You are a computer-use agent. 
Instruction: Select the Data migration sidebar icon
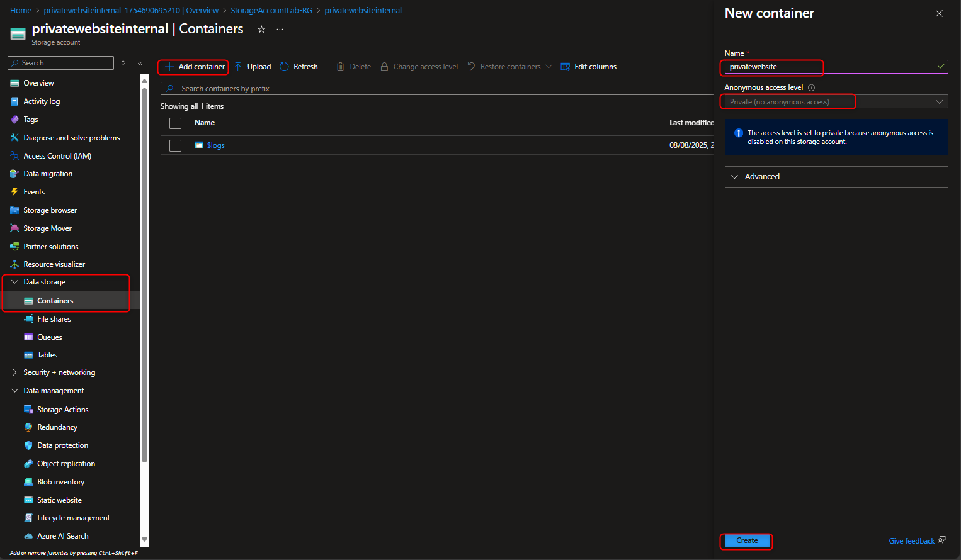(14, 173)
